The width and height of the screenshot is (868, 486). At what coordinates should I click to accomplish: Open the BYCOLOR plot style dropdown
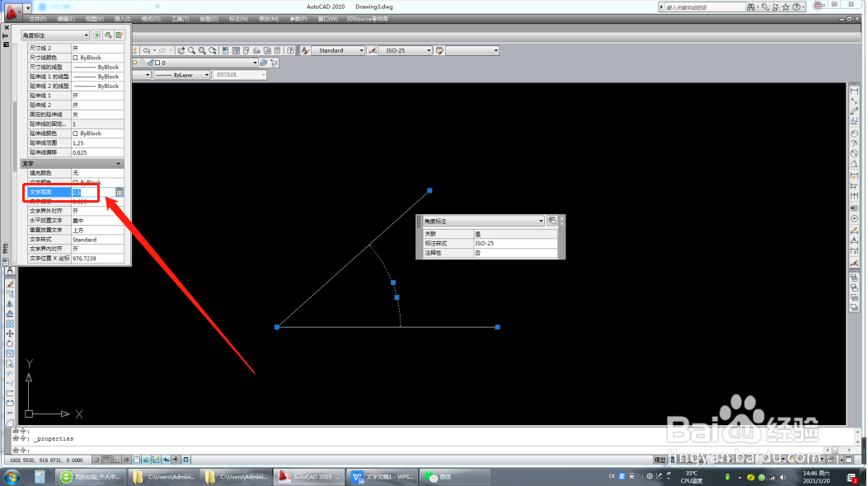click(x=240, y=75)
